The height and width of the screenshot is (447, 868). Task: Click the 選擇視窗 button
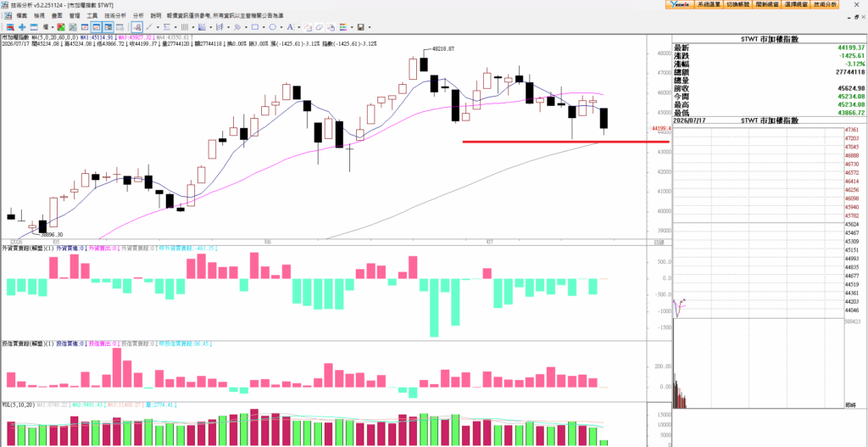797,4
